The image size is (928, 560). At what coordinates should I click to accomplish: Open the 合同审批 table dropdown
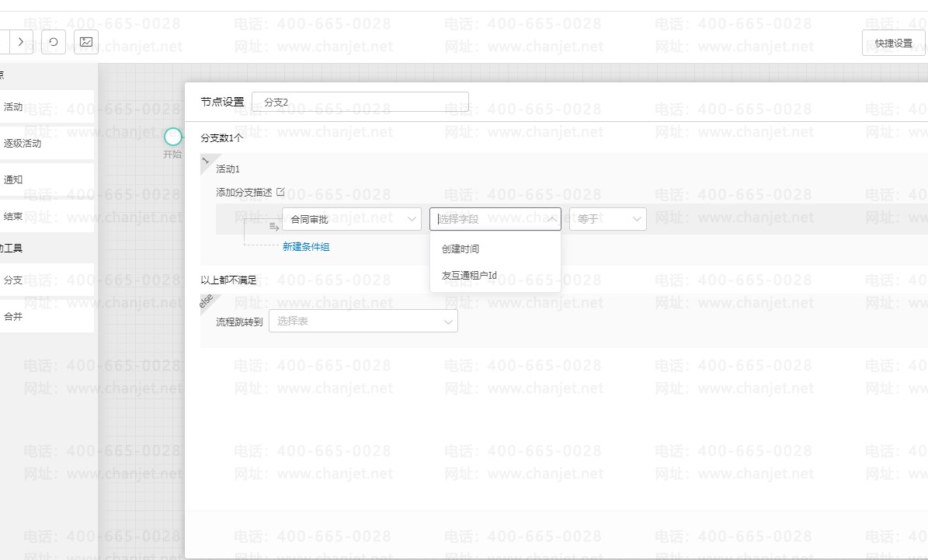tap(352, 219)
